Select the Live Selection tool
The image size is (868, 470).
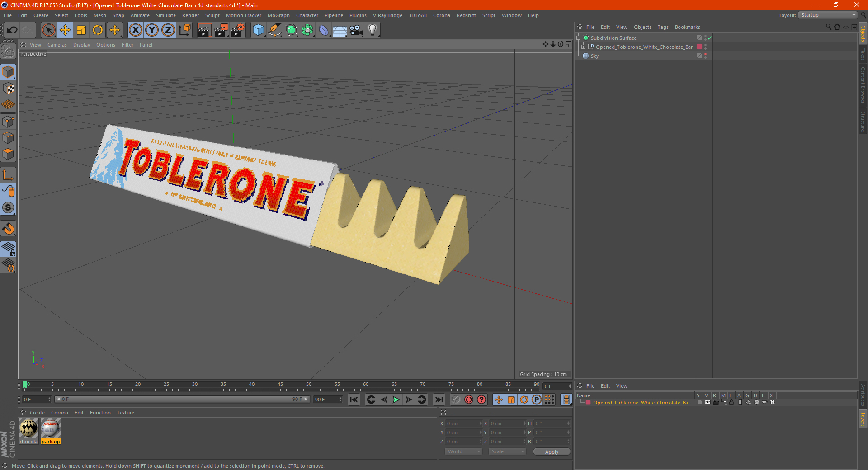coord(48,30)
